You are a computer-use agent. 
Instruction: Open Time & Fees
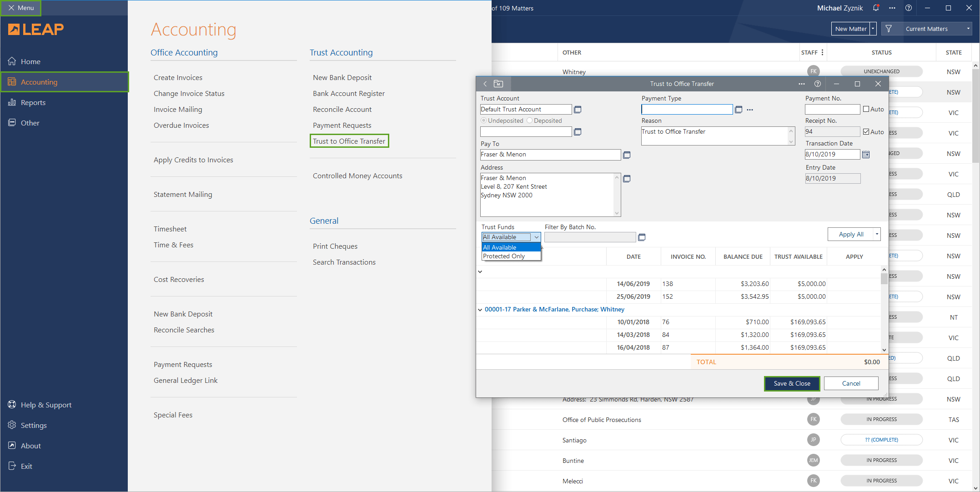(x=173, y=245)
